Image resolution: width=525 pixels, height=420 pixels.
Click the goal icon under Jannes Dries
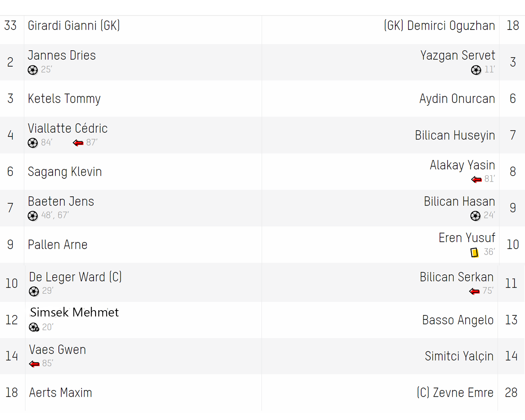point(33,70)
